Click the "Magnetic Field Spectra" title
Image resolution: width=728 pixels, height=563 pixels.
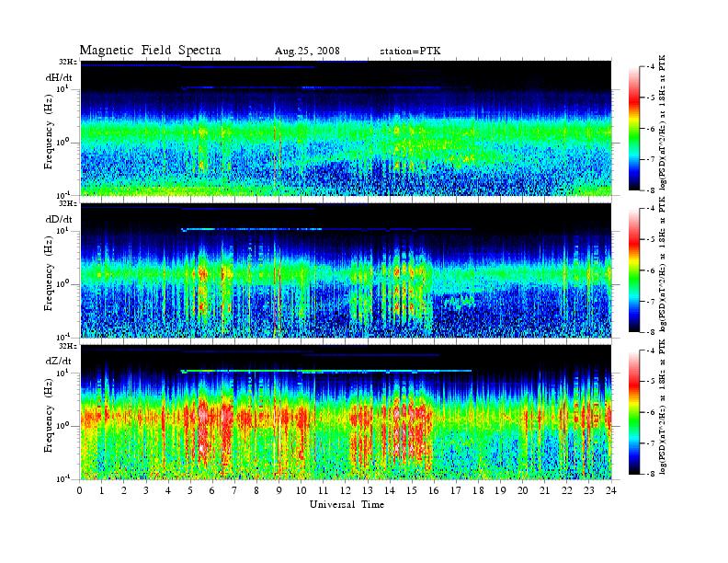coord(150,51)
